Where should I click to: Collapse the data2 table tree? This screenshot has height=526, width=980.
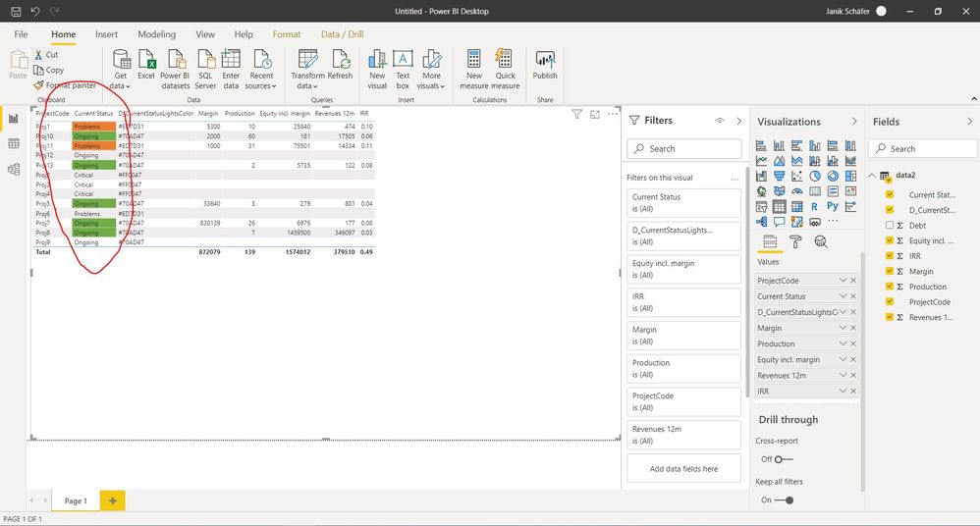pos(872,176)
